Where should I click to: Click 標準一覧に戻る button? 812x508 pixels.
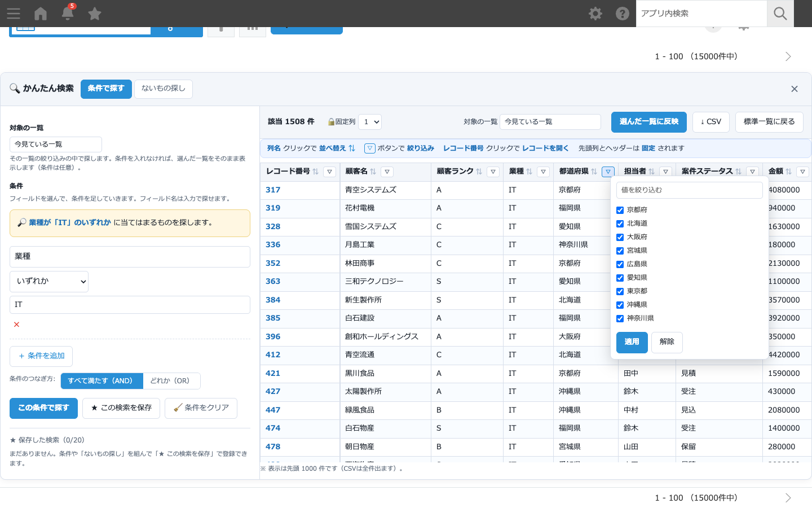(769, 122)
